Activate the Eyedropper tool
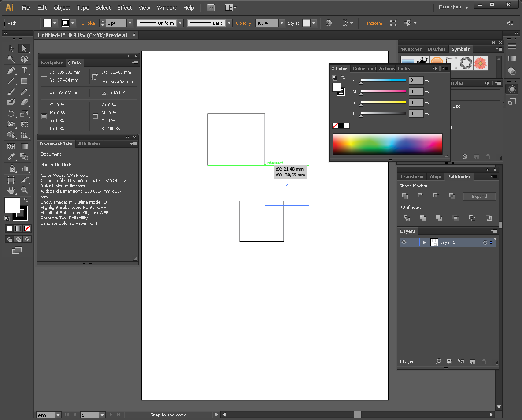 (11, 157)
